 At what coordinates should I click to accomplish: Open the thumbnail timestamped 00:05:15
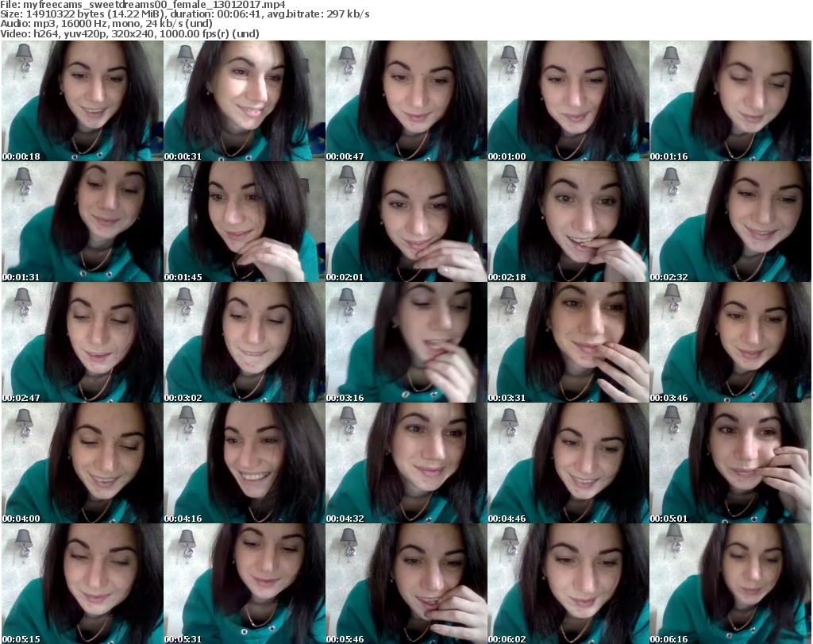(83, 584)
